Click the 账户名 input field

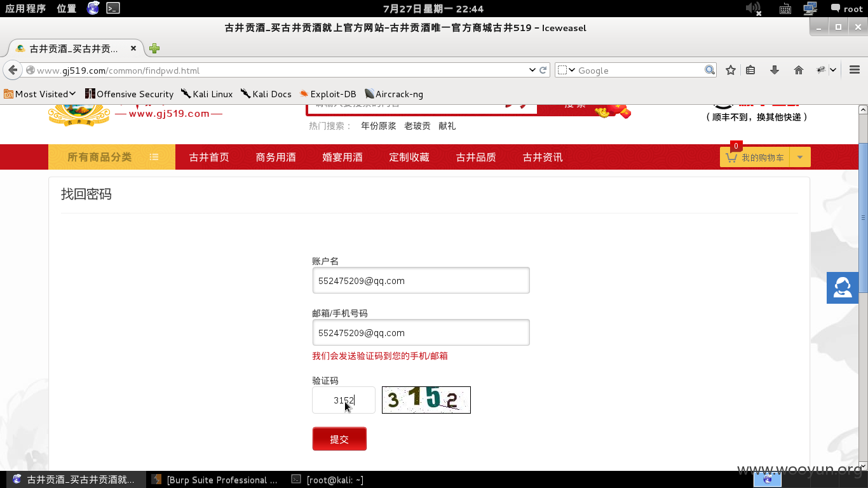(421, 280)
